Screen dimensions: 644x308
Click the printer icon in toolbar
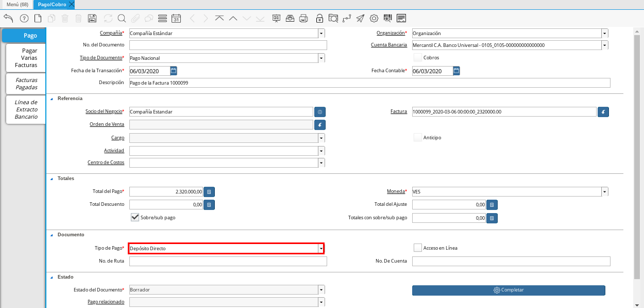303,19
